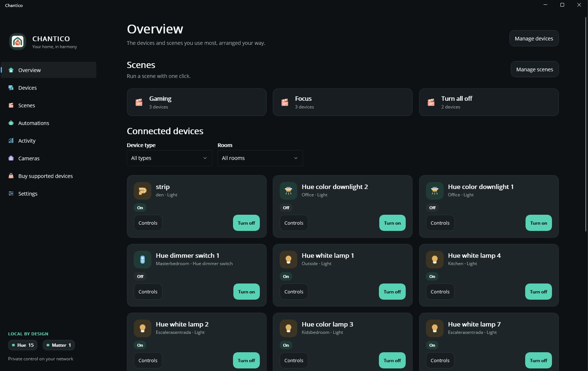This screenshot has height=371, width=588.
Task: Click the Activity chart icon in sidebar
Action: (11, 140)
